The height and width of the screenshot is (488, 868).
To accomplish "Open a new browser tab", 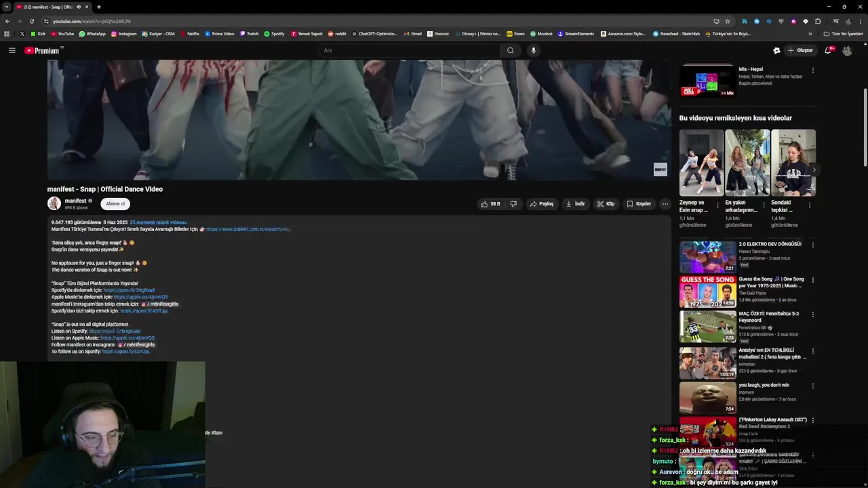I will 98,7.
